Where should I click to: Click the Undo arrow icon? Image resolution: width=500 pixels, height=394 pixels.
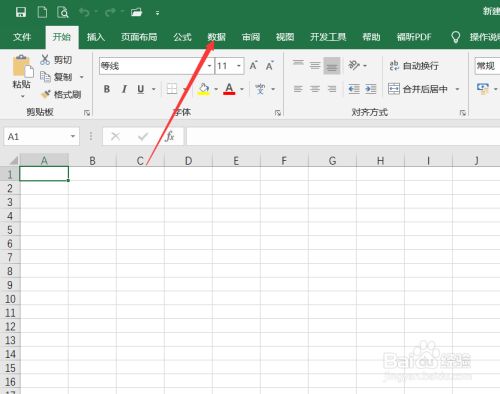pos(84,13)
